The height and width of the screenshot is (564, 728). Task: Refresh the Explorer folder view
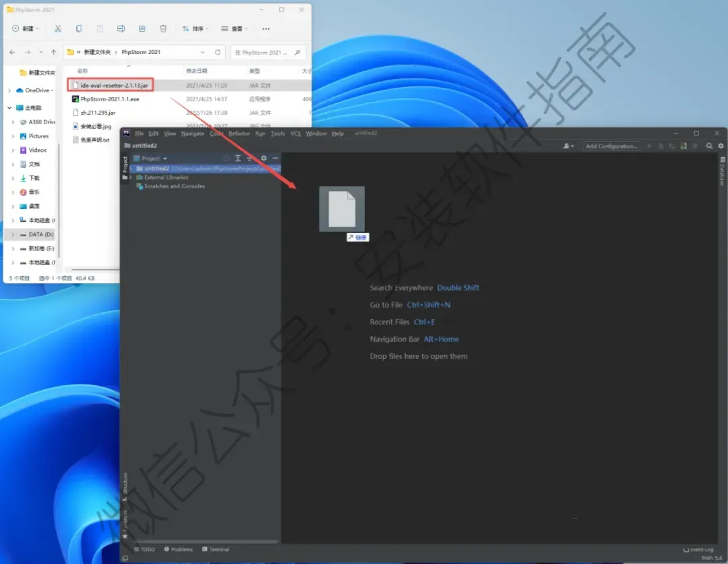(x=218, y=52)
